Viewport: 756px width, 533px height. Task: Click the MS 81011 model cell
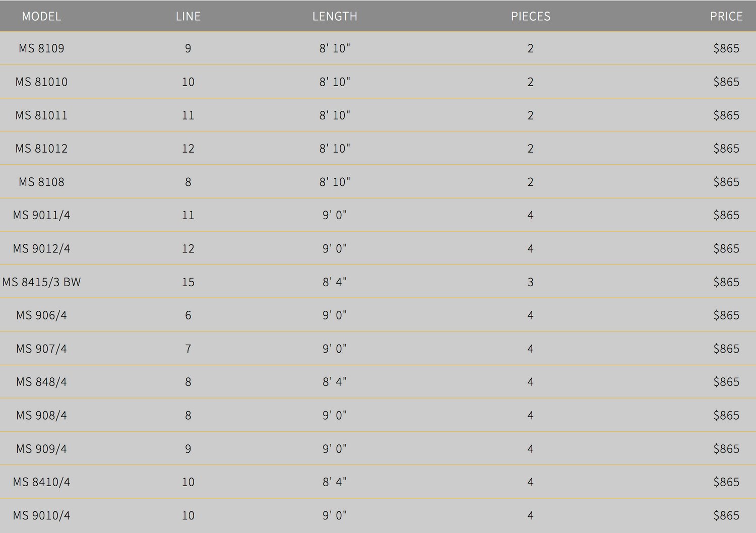click(x=41, y=115)
